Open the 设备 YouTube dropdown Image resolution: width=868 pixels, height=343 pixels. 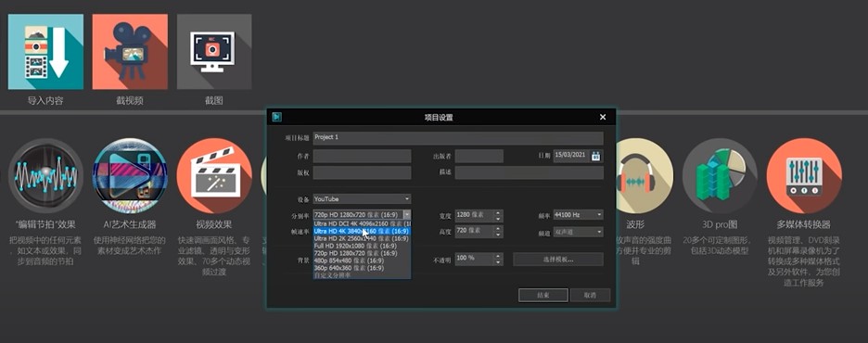[362, 198]
